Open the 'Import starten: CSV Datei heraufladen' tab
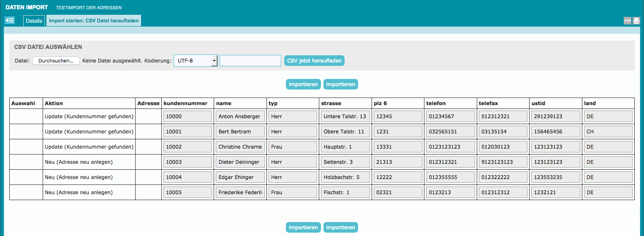This screenshot has height=236, width=644. (93, 21)
